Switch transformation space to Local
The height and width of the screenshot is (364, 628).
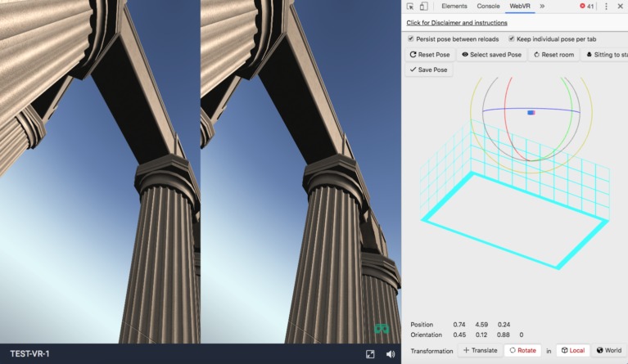click(x=572, y=350)
